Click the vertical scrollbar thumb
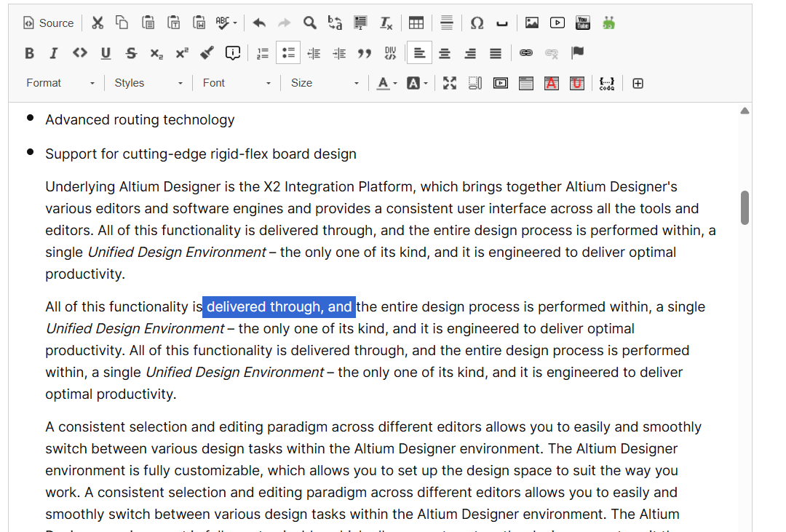Screen dimensions: 786x532 (x=745, y=207)
